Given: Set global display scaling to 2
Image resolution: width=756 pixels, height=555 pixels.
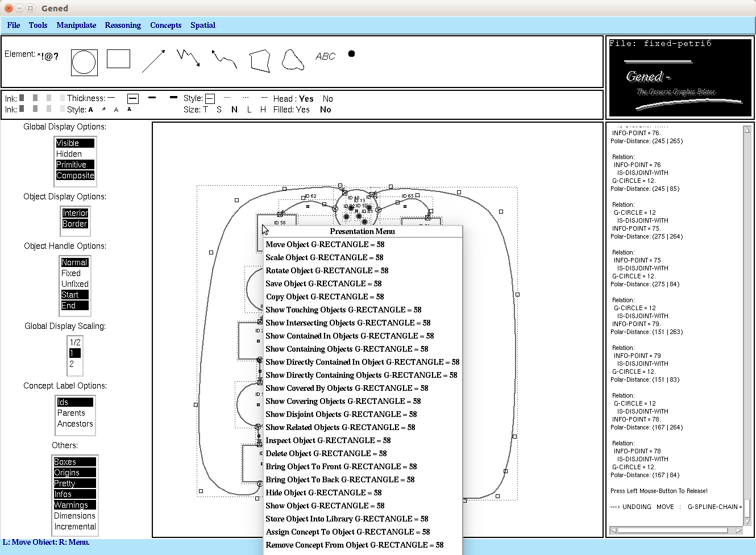Looking at the screenshot, I should pos(72,364).
